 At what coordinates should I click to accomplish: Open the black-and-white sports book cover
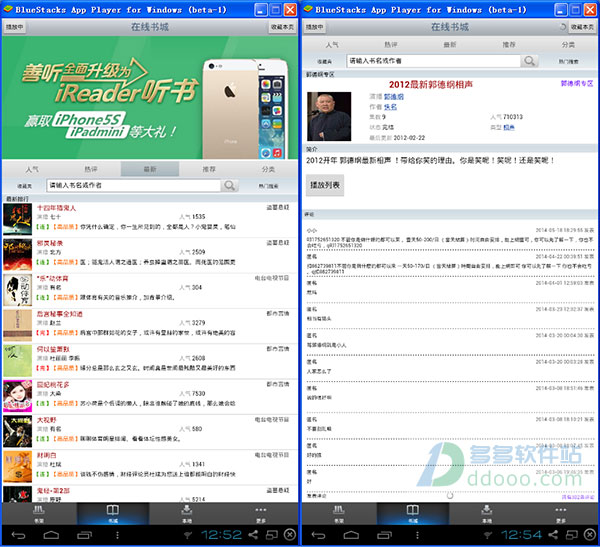pos(18,290)
